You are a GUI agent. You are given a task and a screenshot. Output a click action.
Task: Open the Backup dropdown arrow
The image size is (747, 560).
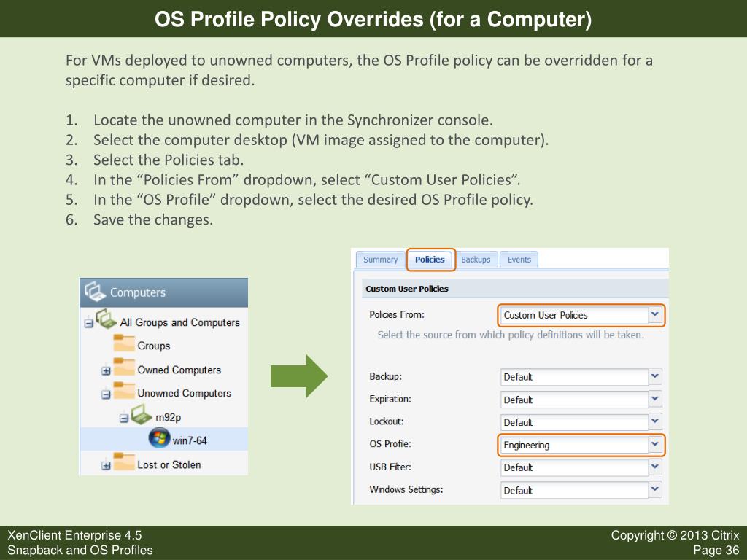[x=655, y=376]
